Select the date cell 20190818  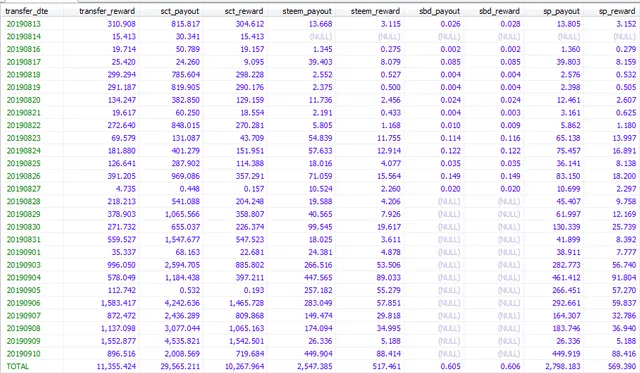pyautogui.click(x=24, y=74)
